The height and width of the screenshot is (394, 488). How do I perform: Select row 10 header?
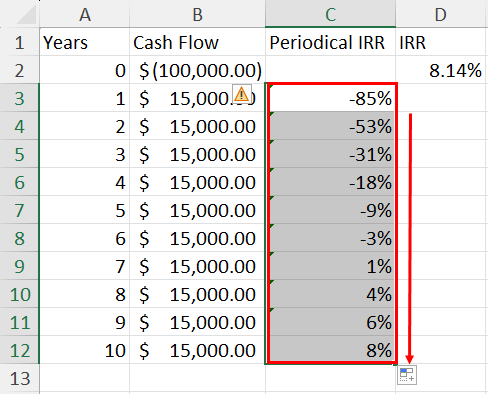point(19,294)
